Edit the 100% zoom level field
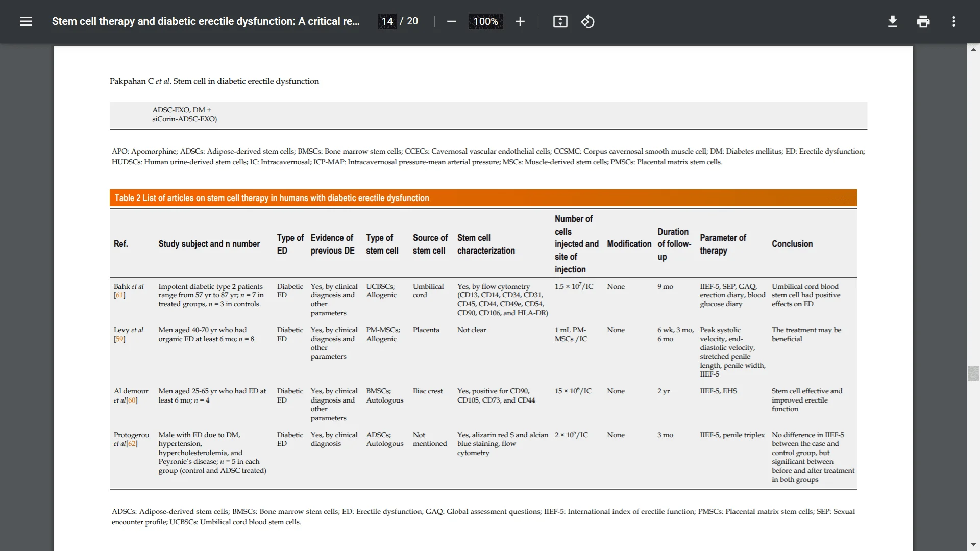The width and height of the screenshot is (980, 551). (485, 21)
